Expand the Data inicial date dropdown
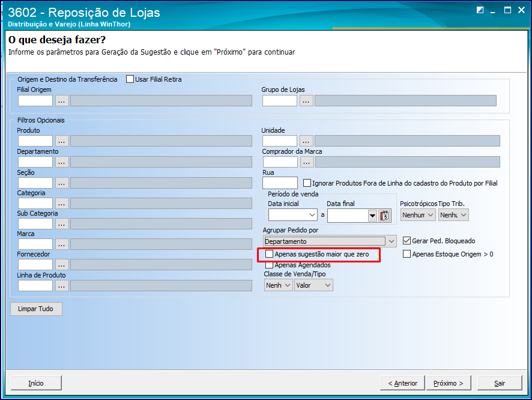The image size is (532, 400). 312,215
